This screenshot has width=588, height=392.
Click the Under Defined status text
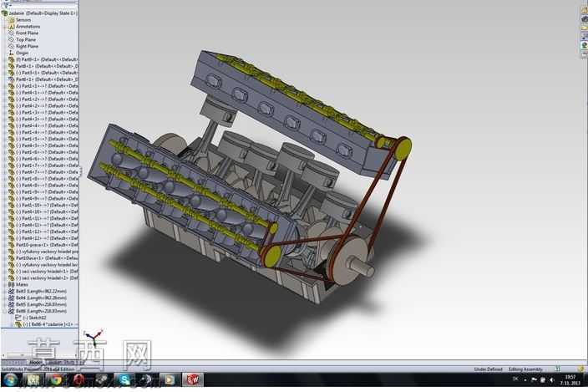(x=488, y=369)
